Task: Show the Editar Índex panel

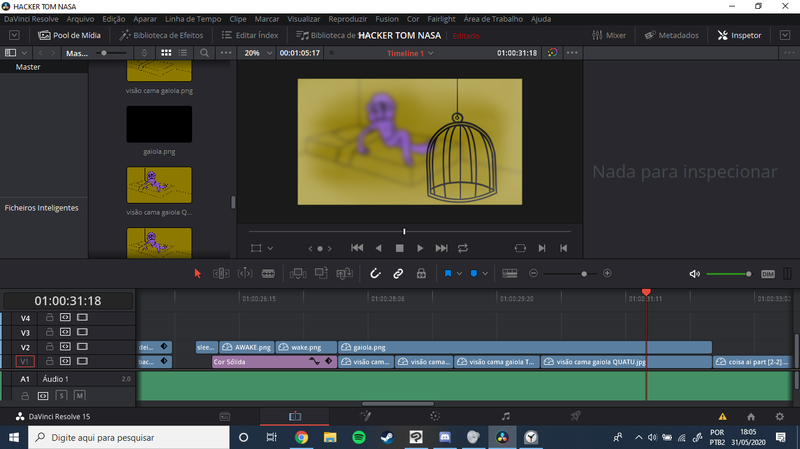Action: pyautogui.click(x=250, y=35)
